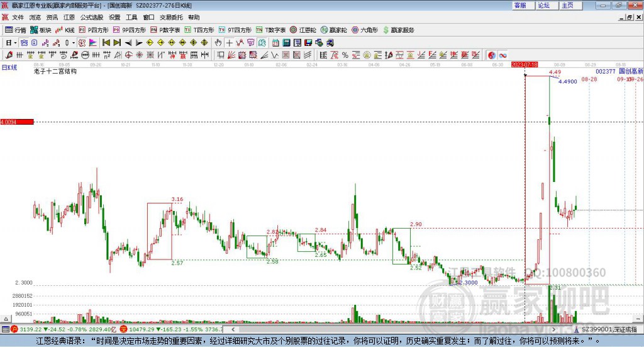Viewport: 644px width, 347px height.
Task: Click the red 2023-07-18 date marker
Action: 525,64
